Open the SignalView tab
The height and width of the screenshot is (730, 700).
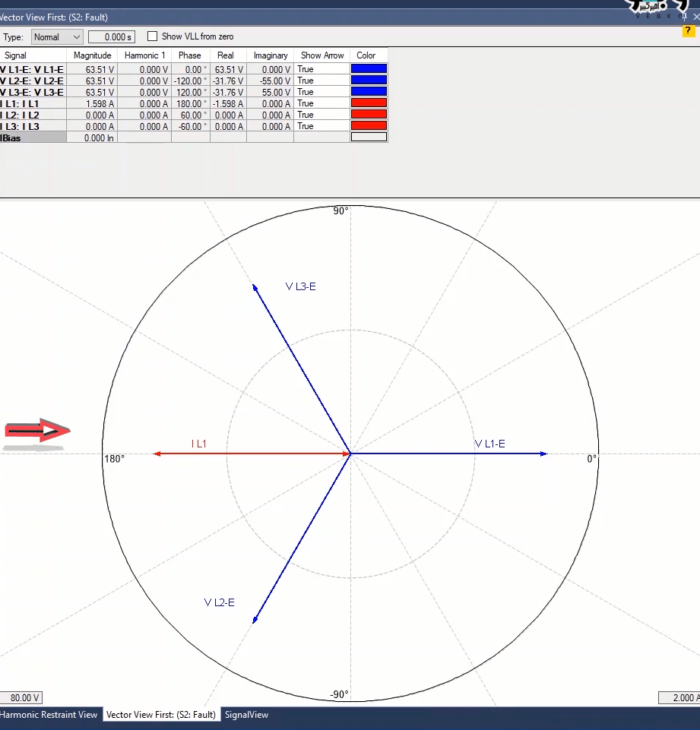click(x=246, y=715)
